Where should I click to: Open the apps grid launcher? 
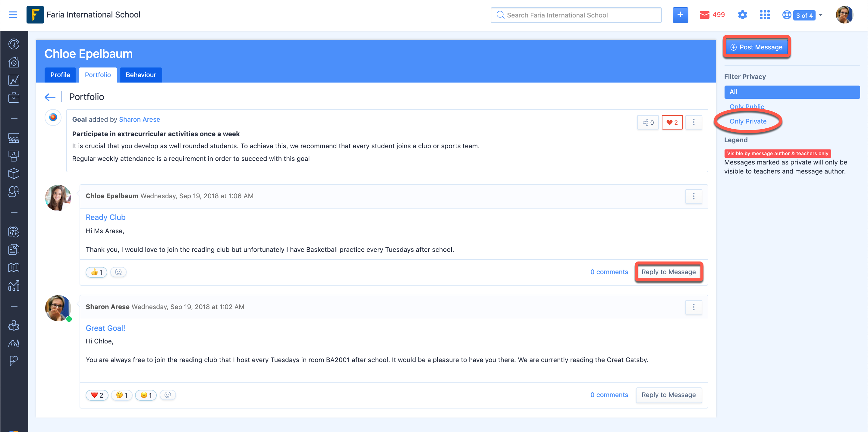point(765,15)
